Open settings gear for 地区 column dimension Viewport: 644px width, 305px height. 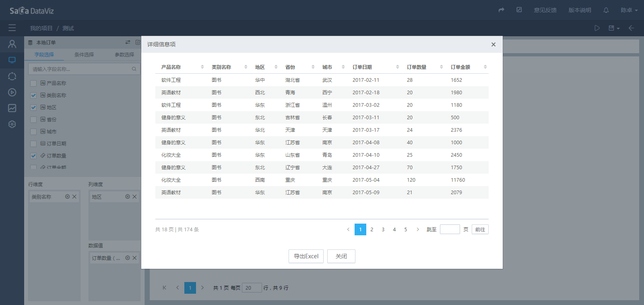pyautogui.click(x=128, y=197)
